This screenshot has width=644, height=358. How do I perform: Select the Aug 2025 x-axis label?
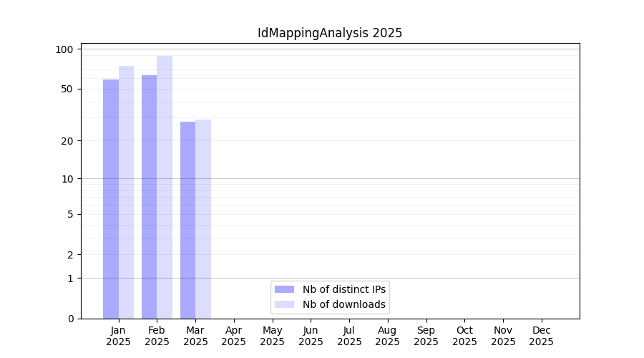[388, 336]
